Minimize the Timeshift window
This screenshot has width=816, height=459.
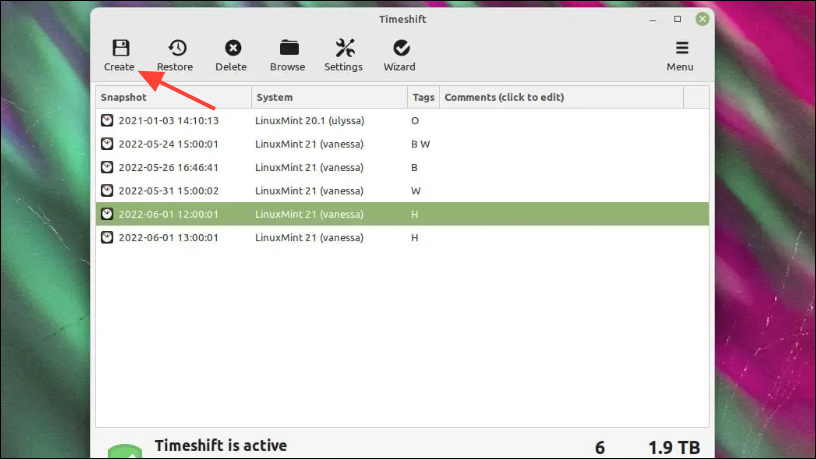point(653,19)
